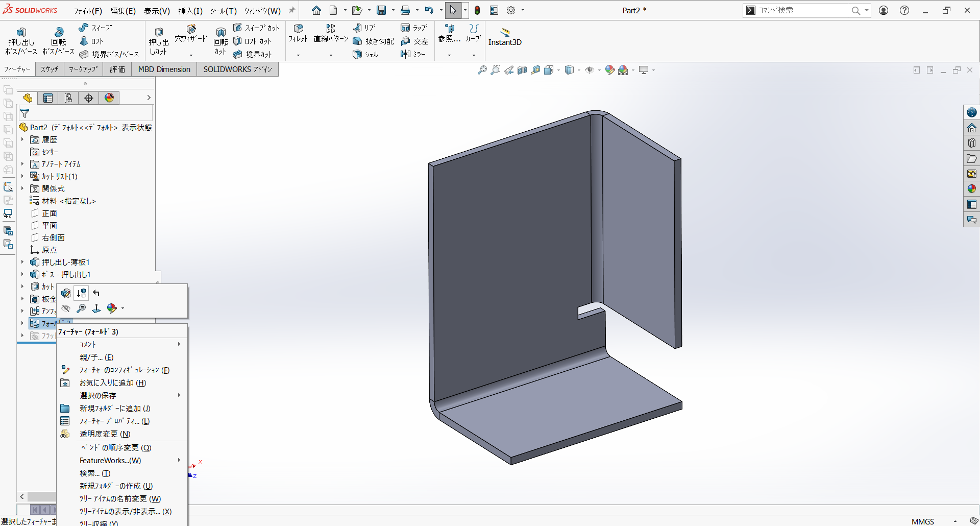Select the Revolved Cut (回転カット) tool
This screenshot has width=980, height=526.
(x=220, y=41)
